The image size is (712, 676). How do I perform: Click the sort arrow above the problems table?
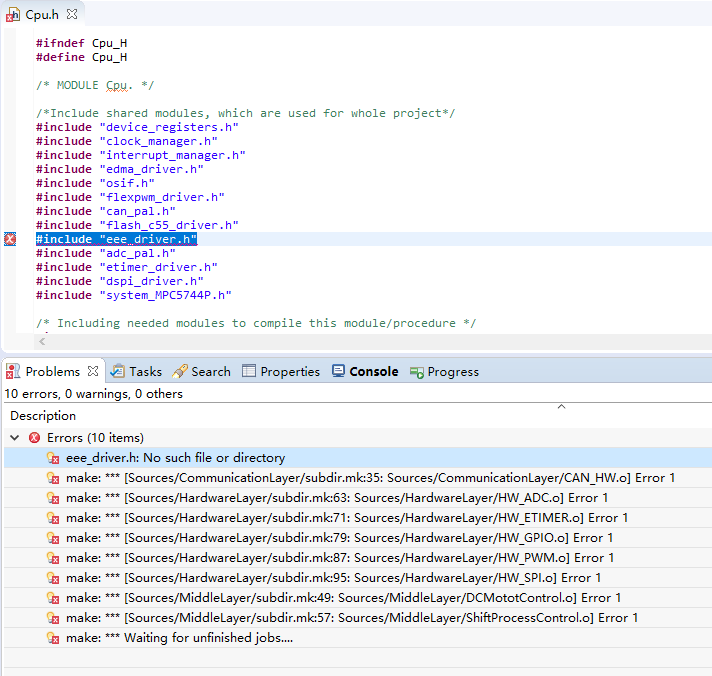tap(562, 406)
